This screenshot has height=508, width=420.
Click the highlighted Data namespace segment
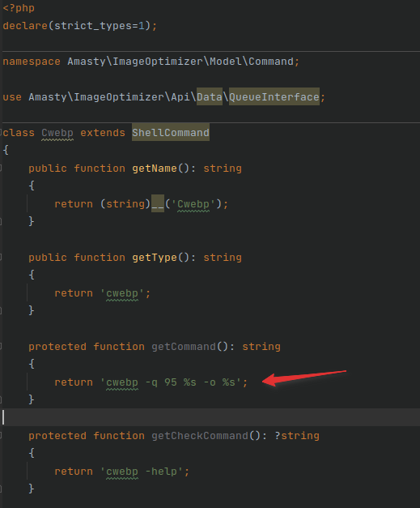[210, 96]
